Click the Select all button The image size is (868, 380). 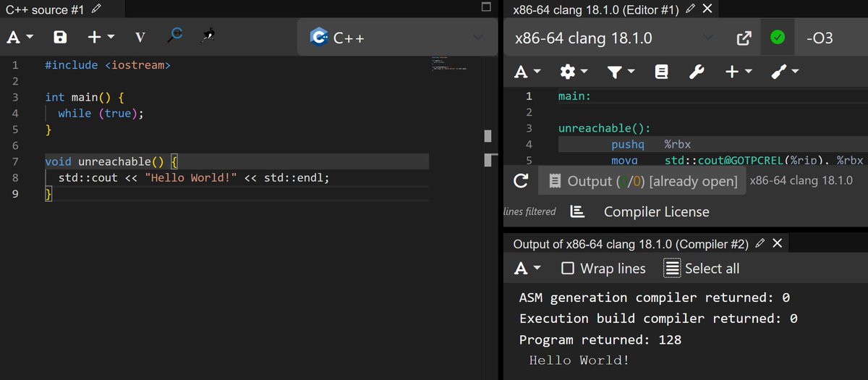click(x=702, y=269)
